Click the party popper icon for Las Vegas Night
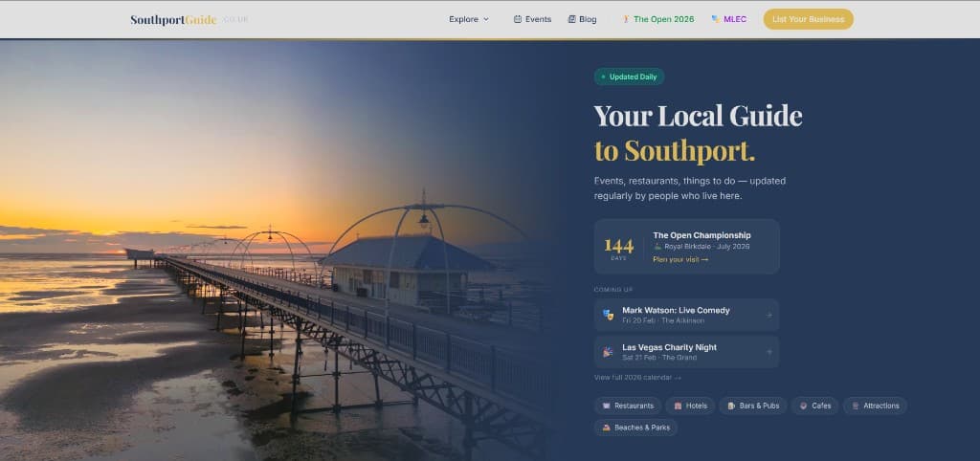Screen dimensions: 980x461 [x=608, y=352]
